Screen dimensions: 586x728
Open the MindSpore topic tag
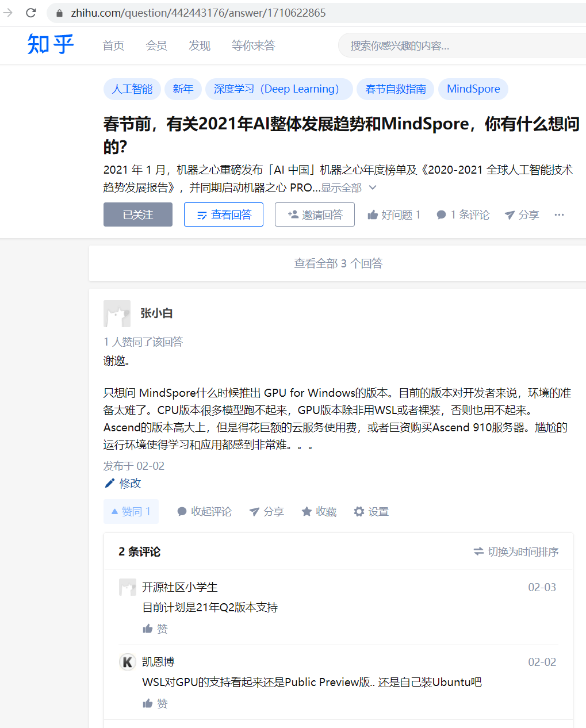(473, 89)
